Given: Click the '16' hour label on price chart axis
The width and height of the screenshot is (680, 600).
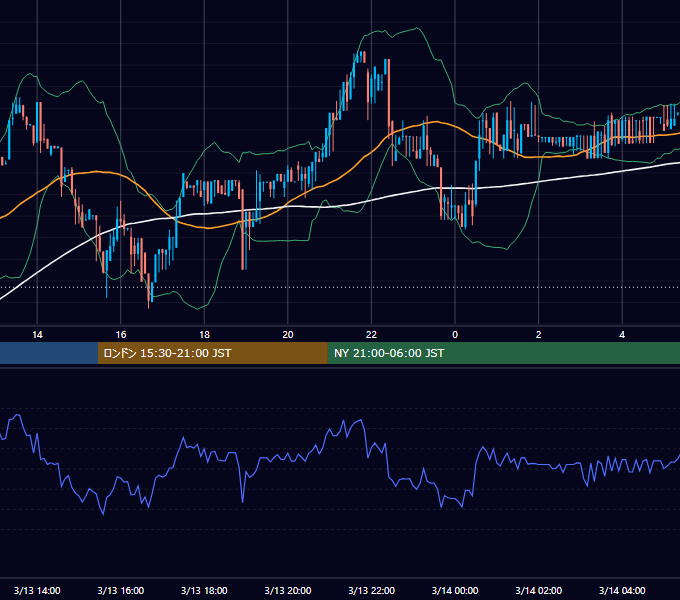Looking at the screenshot, I should 121,335.
